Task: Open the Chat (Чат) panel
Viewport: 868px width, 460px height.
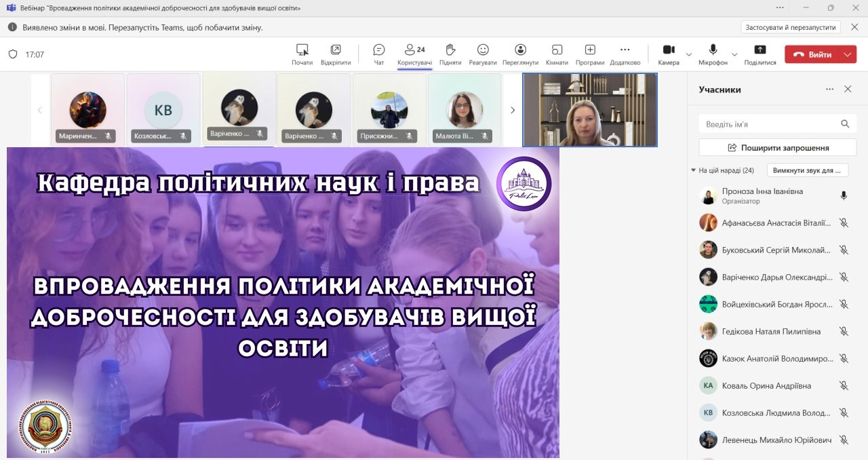Action: click(378, 54)
